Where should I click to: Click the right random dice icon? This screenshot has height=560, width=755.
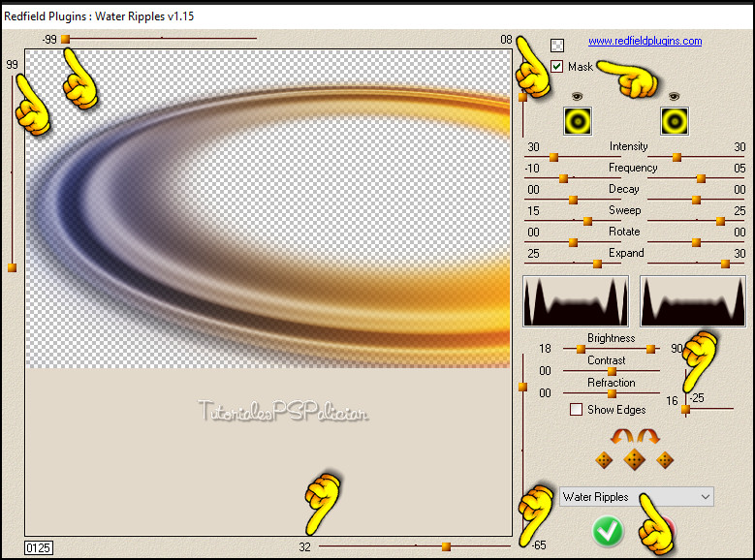(x=665, y=459)
